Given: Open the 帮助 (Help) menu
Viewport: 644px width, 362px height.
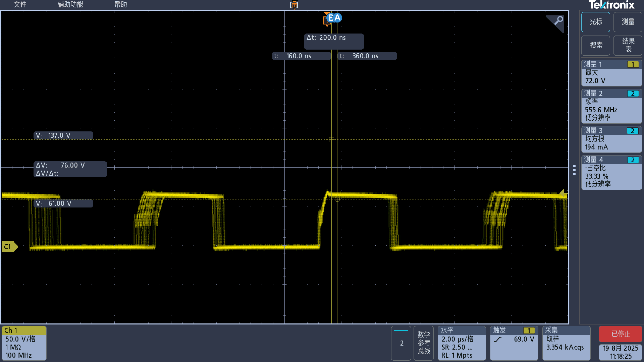Looking at the screenshot, I should click(x=120, y=4).
